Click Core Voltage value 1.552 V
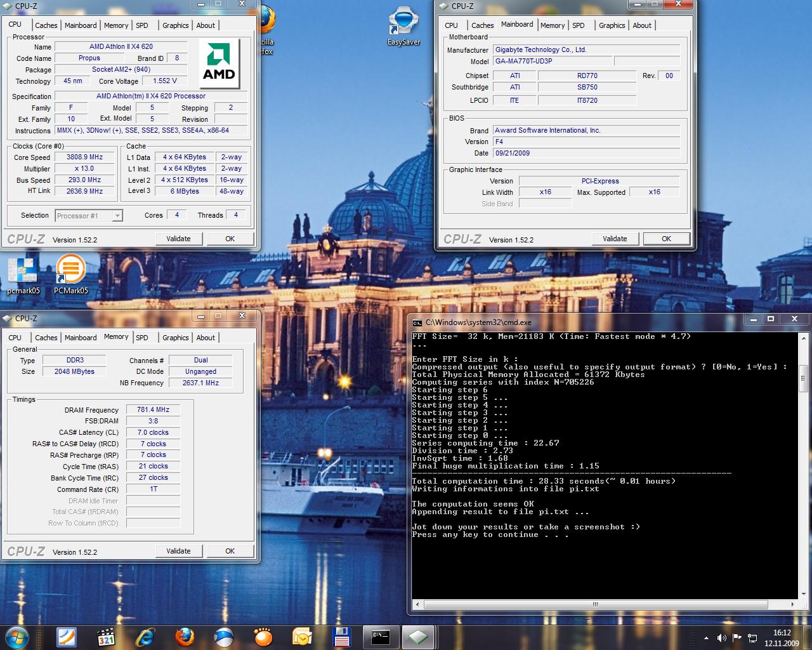The height and width of the screenshot is (650, 812). (x=164, y=81)
